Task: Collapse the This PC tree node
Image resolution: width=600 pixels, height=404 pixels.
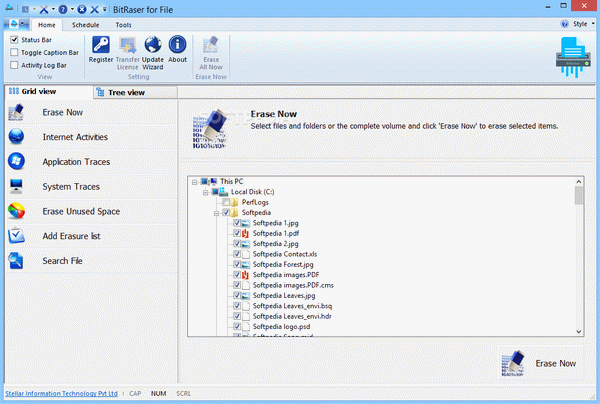Action: pyautogui.click(x=194, y=182)
